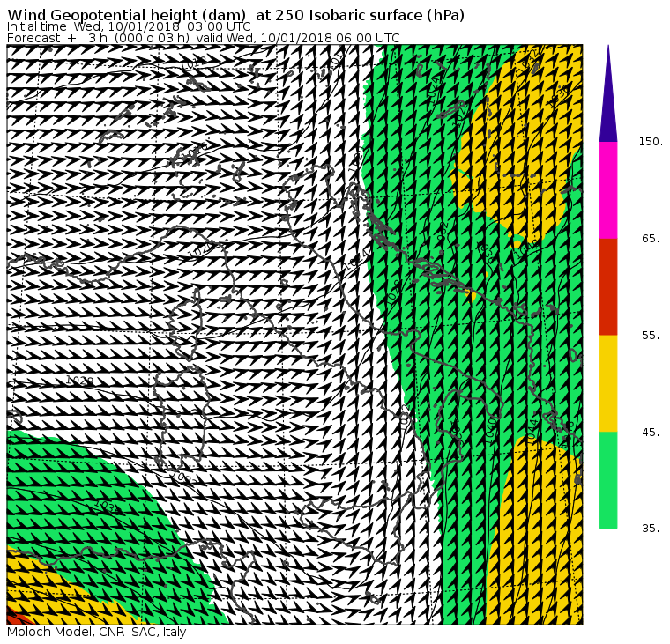670x644 pixels.
Task: Click the magenta 65–150 legend color band
Action: [608, 190]
